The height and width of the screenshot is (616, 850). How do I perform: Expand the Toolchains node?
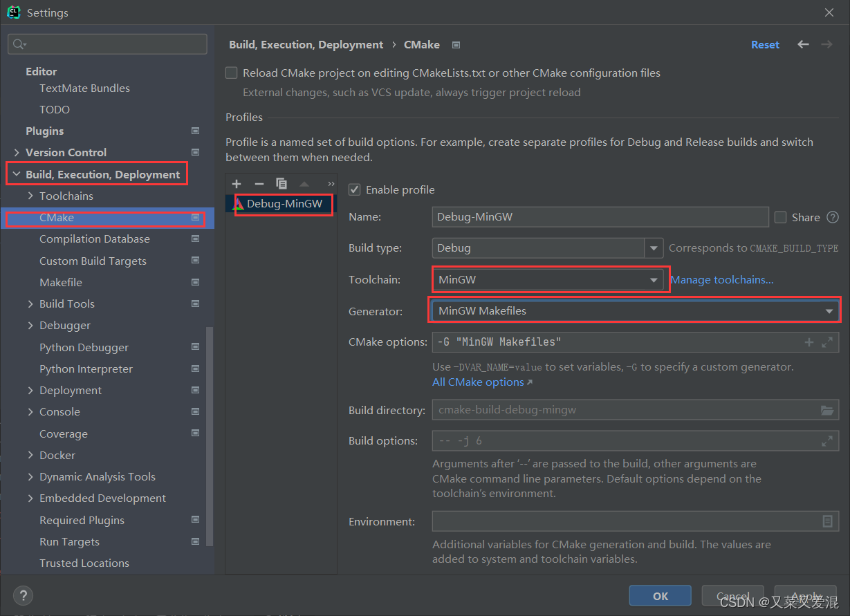point(30,196)
